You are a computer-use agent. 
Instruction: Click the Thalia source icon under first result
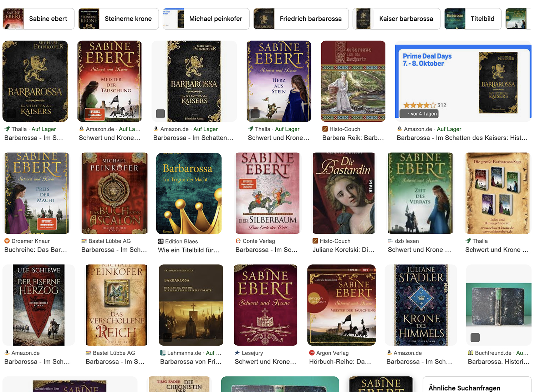click(7, 129)
